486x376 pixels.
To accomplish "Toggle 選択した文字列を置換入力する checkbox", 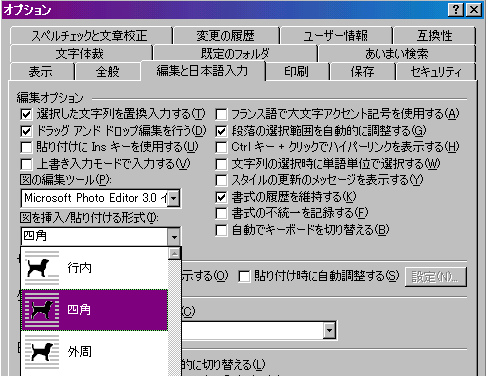I will (26, 114).
